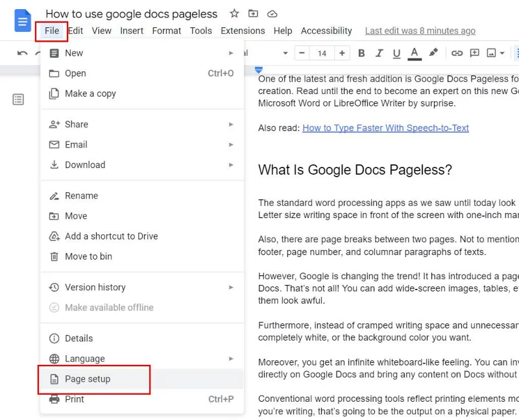Click the font size field showing 14
Viewport: 519px width, 420px height.
(x=322, y=53)
